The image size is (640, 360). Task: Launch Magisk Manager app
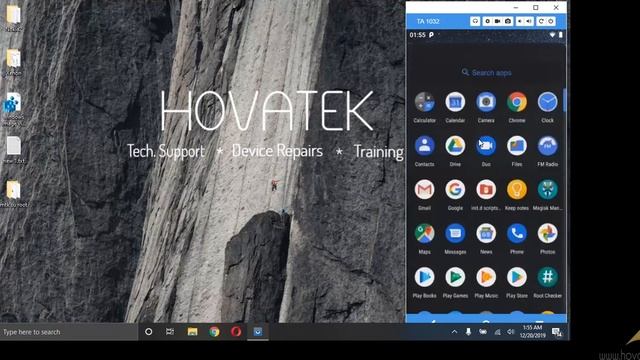click(x=547, y=190)
